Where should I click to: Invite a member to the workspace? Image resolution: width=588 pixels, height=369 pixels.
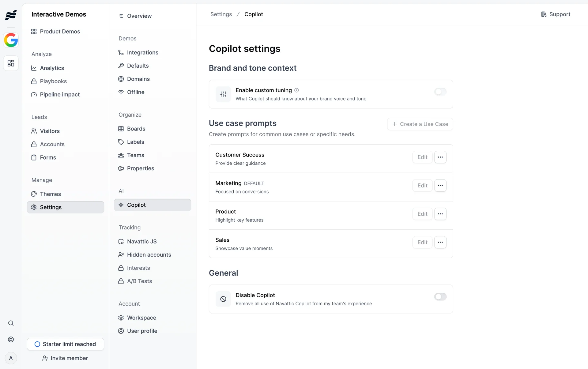point(66,358)
